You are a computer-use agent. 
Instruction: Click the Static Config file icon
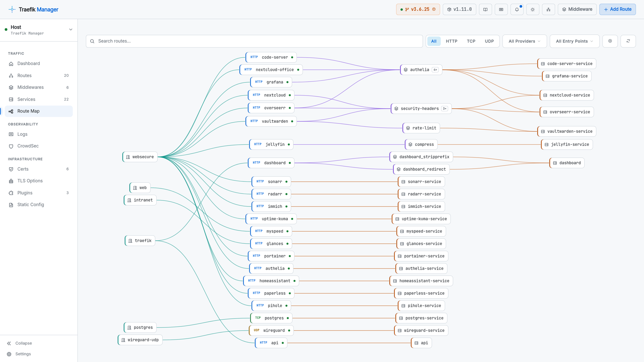(x=11, y=205)
